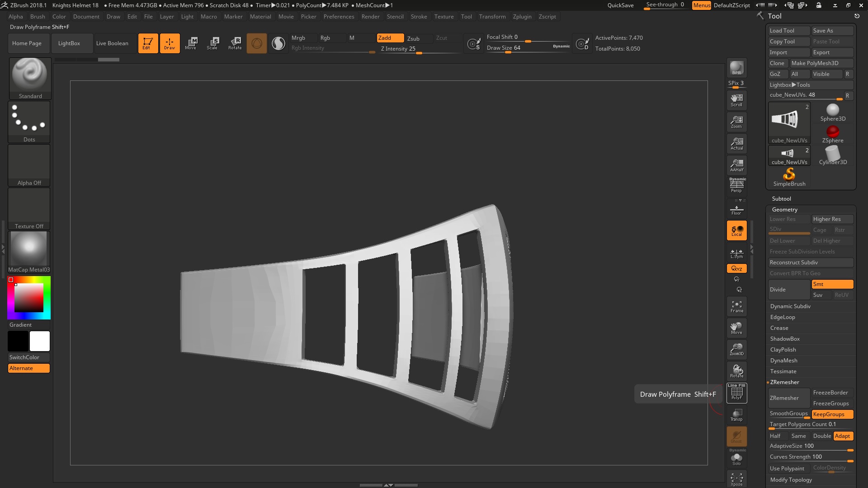Open the MatCap Metal03 material selector
The image size is (868, 488).
click(x=29, y=252)
